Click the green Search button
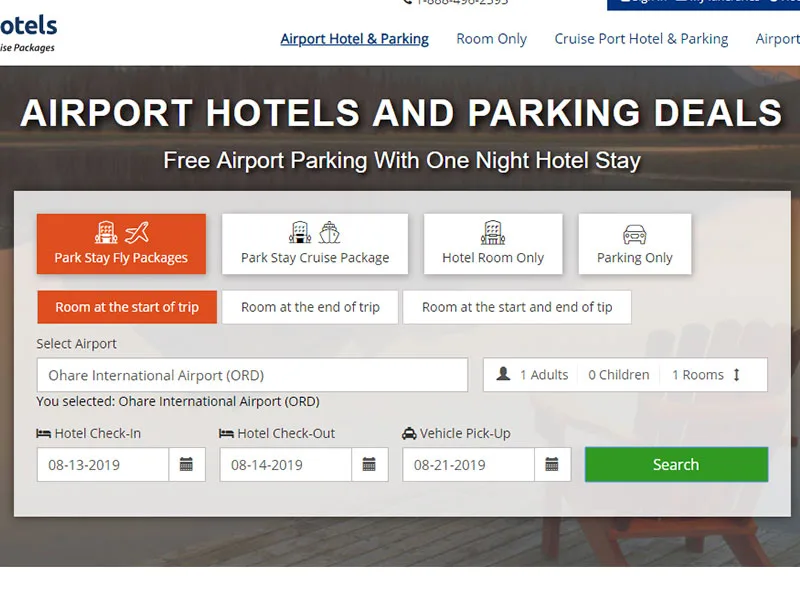800x600 pixels. tap(676, 464)
